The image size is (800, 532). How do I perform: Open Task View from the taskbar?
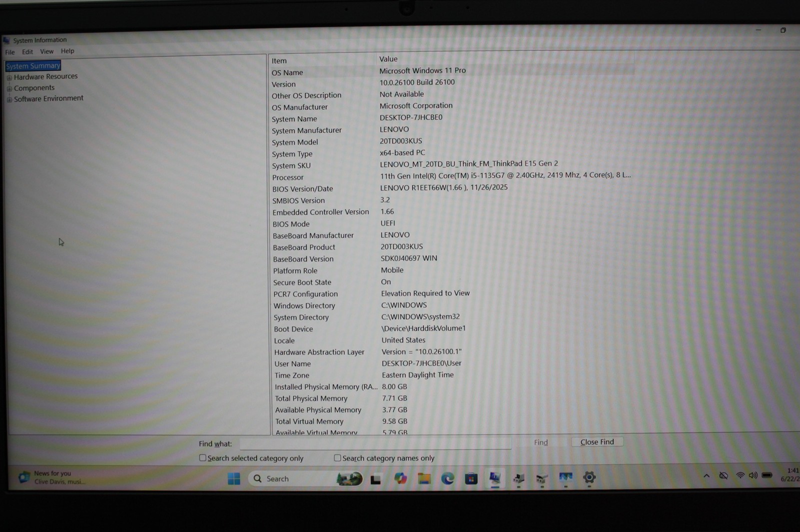tap(376, 479)
